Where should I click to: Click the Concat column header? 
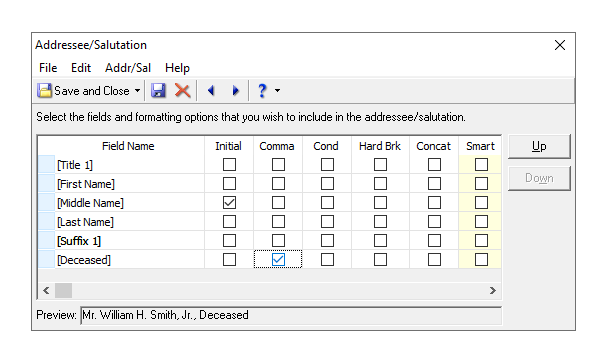pyautogui.click(x=433, y=146)
